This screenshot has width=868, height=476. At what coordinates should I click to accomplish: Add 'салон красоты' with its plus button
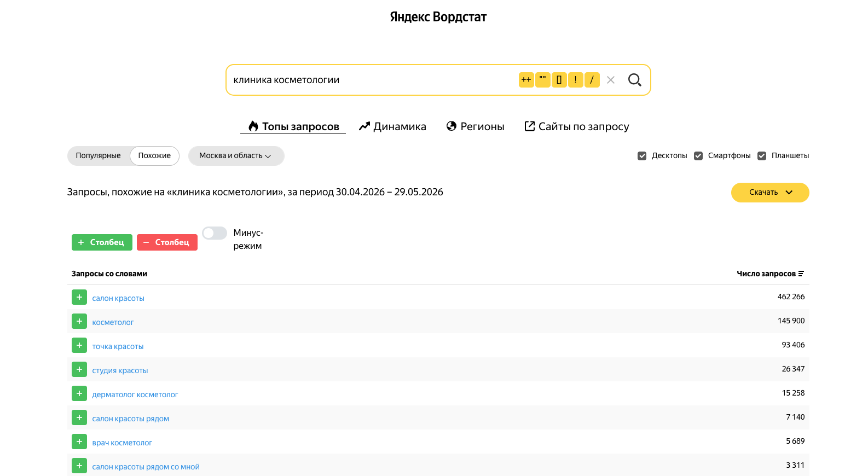(x=79, y=297)
